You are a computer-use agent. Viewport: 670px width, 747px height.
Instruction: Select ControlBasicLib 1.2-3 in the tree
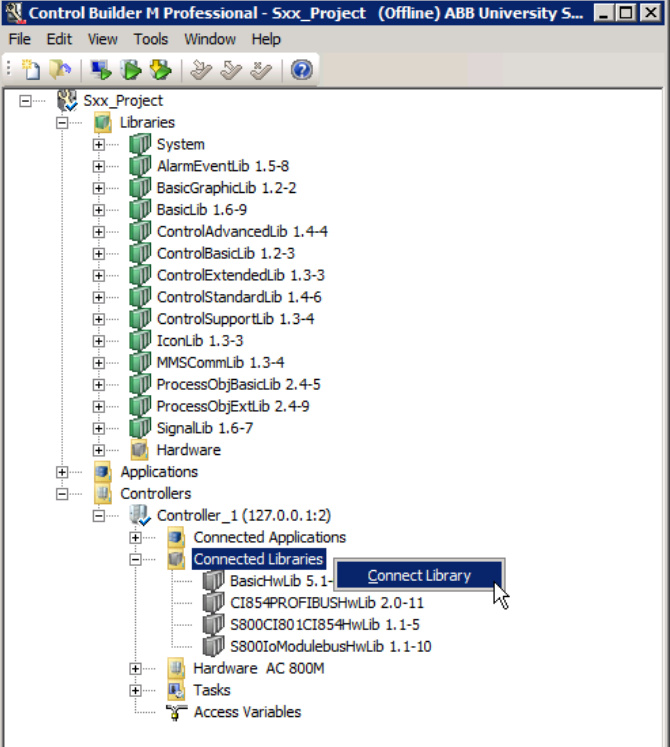click(226, 253)
